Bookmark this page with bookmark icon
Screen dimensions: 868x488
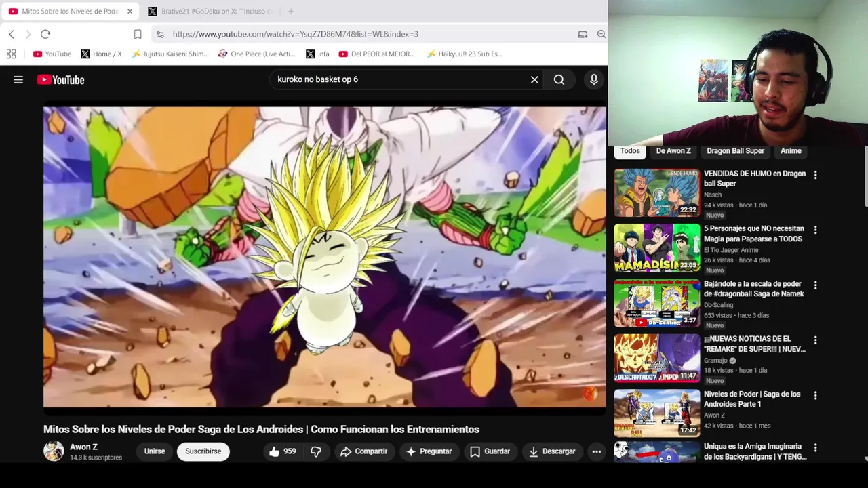coord(138,34)
